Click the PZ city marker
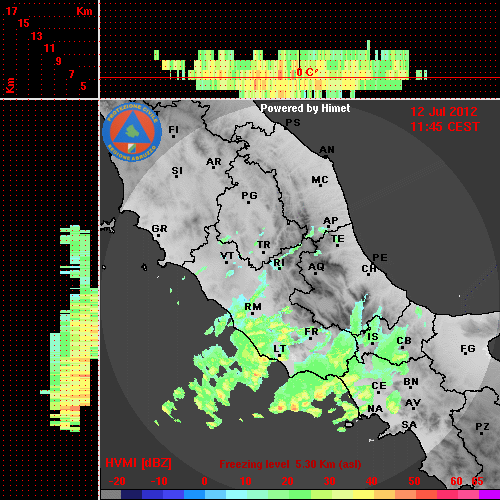The width and height of the screenshot is (500, 500). (x=482, y=427)
